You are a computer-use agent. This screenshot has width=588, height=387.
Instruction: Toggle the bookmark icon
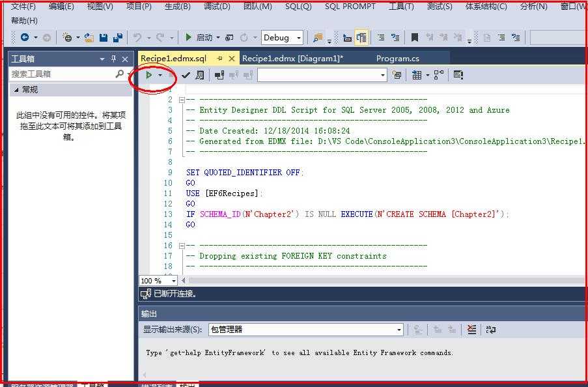pyautogui.click(x=414, y=38)
